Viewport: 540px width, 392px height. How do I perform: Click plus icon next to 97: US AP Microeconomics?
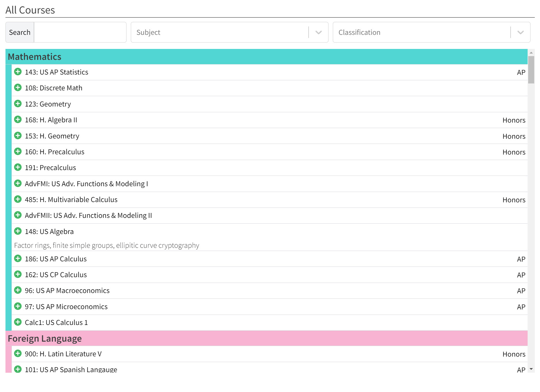point(18,306)
